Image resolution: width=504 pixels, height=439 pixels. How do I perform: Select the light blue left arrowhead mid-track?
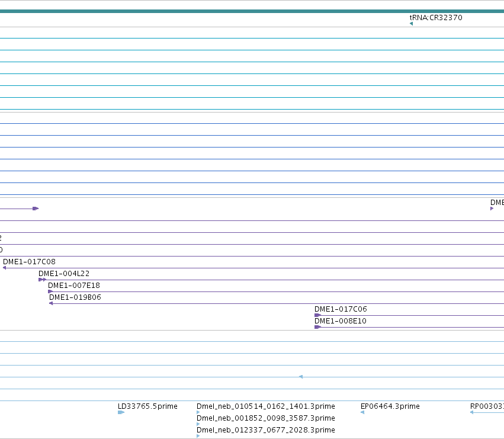tap(301, 377)
